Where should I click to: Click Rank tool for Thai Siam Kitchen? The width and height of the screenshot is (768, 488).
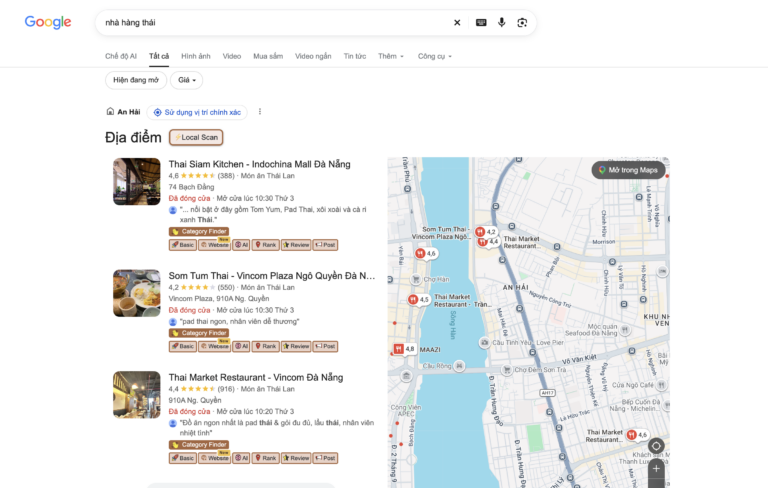(265, 244)
